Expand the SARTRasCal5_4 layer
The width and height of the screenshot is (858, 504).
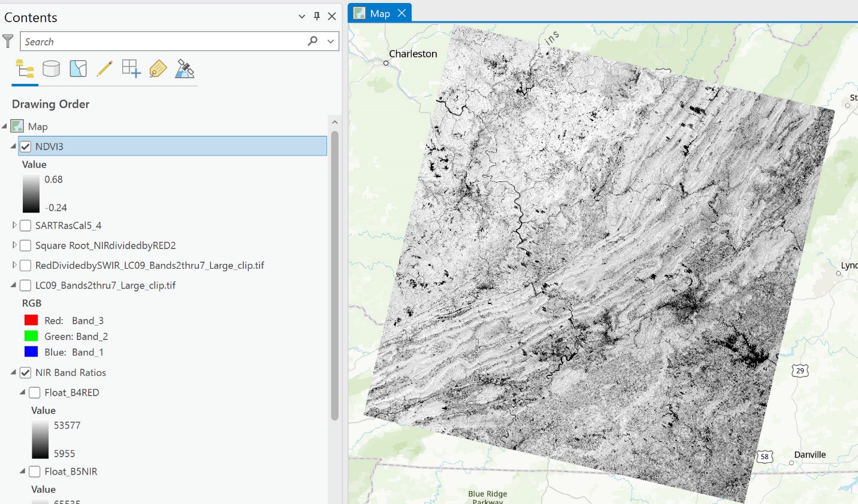(x=14, y=226)
